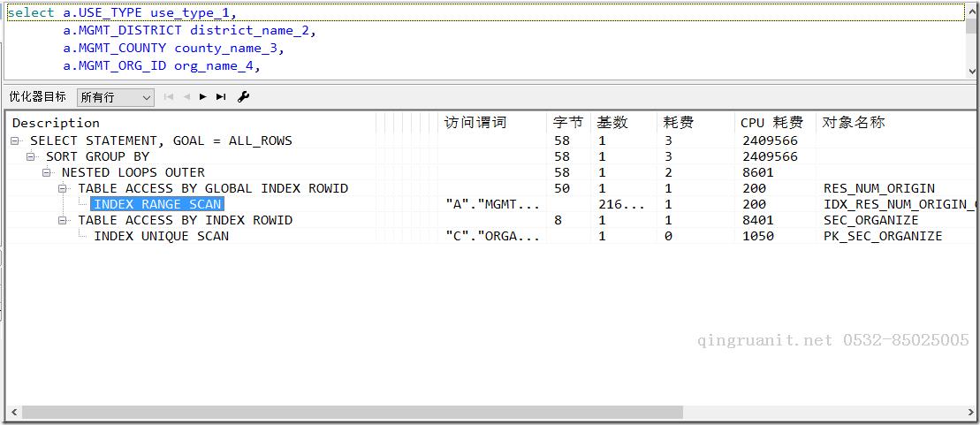Click CPU cost value 1050
This screenshot has height=425, width=980.
[758, 236]
